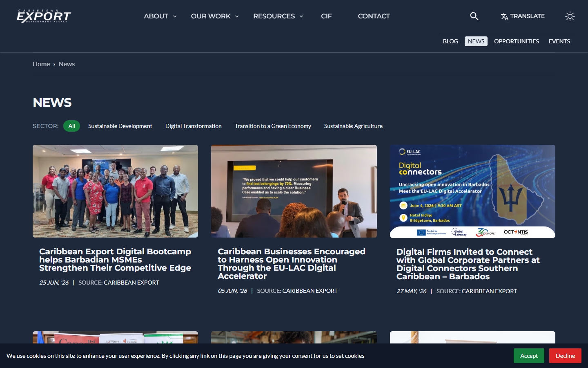The width and height of the screenshot is (588, 368).
Task: Open the Digital Connectors banner thumbnail
Action: coord(472,191)
